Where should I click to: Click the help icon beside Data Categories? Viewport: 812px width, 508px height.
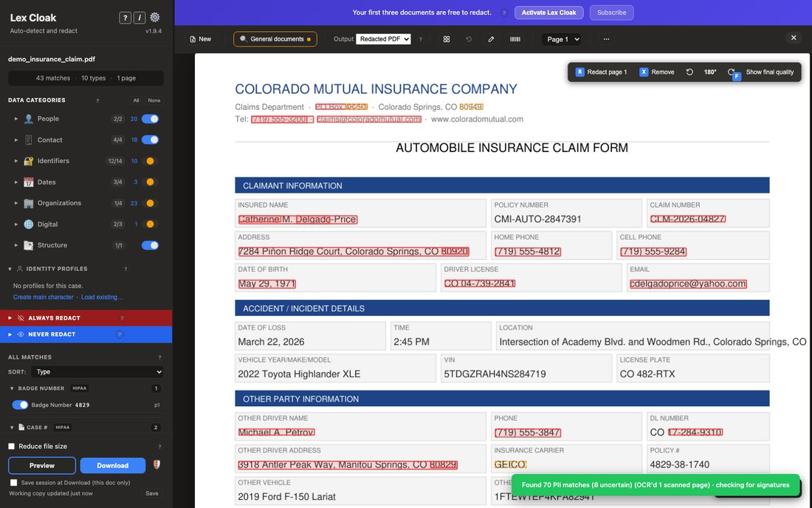(97, 100)
